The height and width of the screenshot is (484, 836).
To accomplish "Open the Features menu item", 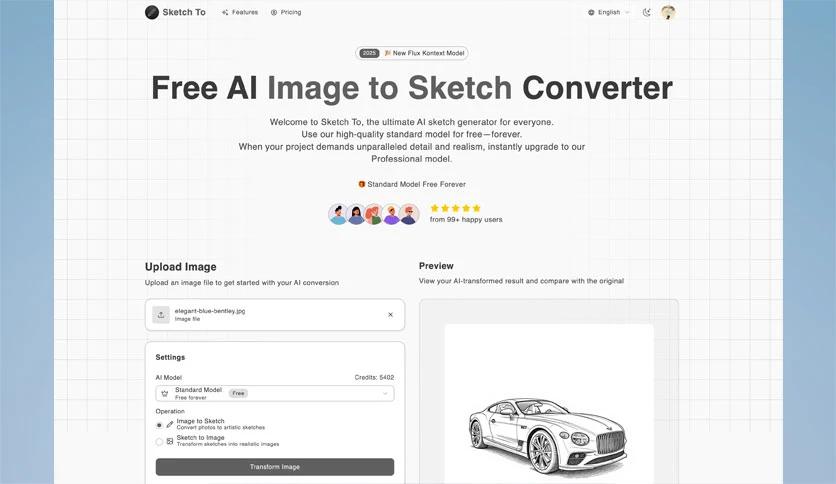I will (240, 12).
